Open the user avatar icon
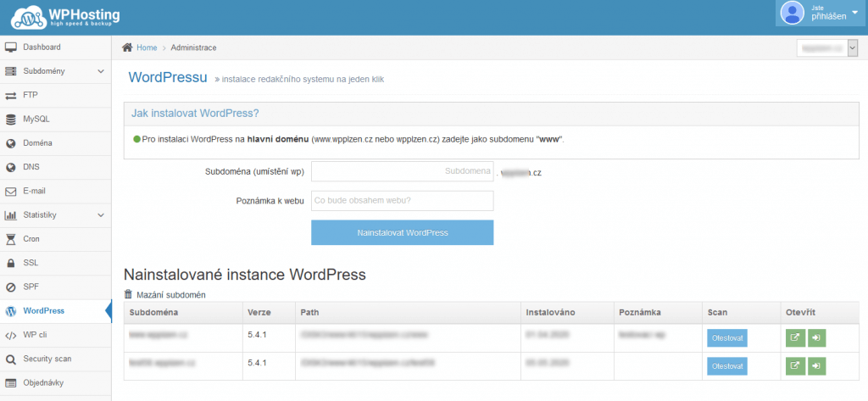 [793, 13]
